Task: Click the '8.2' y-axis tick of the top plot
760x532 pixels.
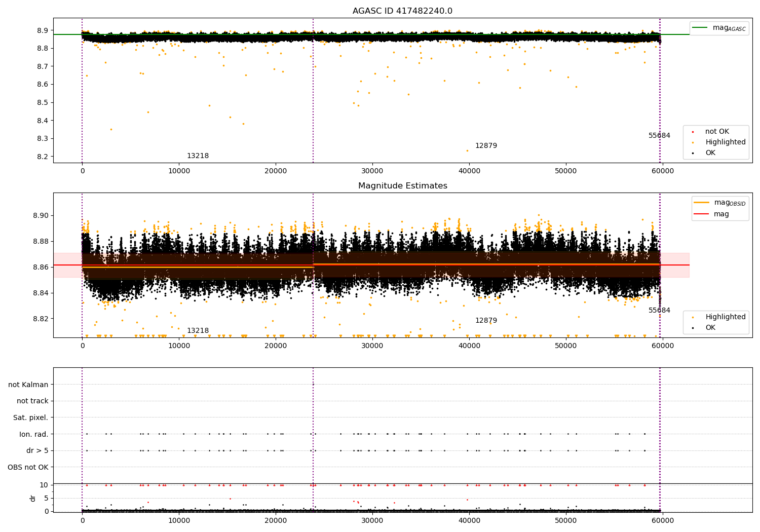Action: click(x=43, y=157)
